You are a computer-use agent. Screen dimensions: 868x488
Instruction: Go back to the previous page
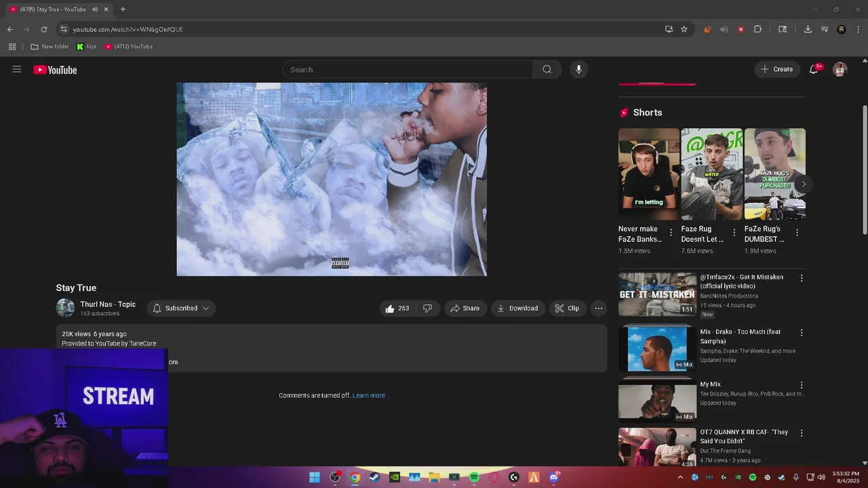[x=10, y=29]
